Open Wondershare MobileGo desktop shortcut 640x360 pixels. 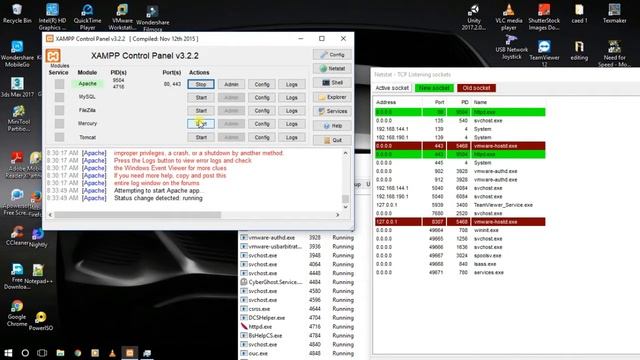tap(17, 54)
